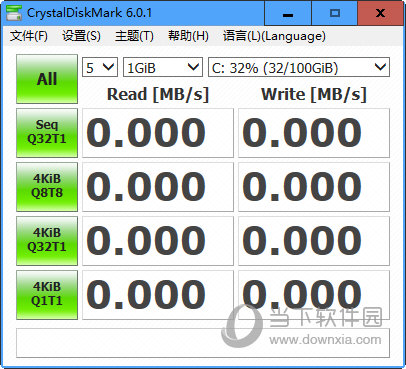Click the 4KiB Q8T8 write result value
This screenshot has height=369, width=406.
[x=314, y=187]
